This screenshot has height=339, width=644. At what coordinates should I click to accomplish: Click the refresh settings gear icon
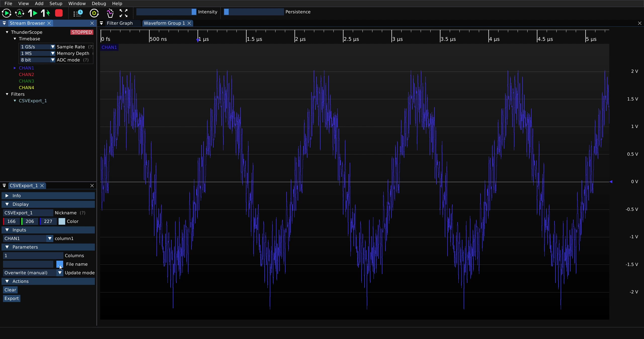[94, 13]
